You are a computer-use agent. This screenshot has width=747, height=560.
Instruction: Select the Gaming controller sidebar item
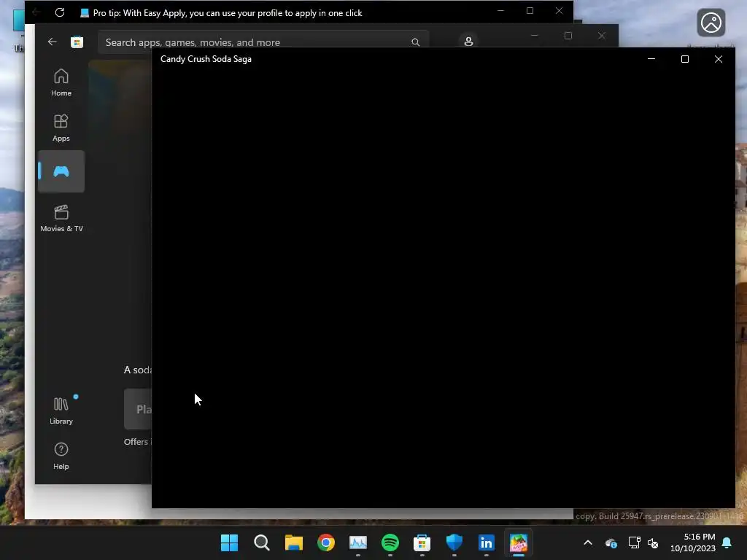(x=61, y=171)
